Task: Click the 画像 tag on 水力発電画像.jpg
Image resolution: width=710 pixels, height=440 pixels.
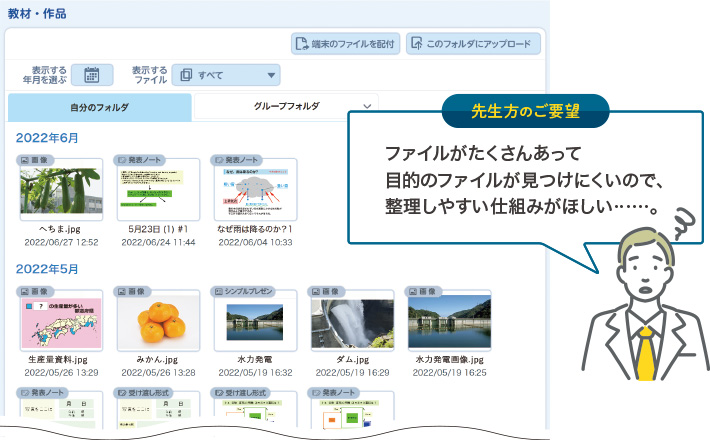Action: coord(423,292)
